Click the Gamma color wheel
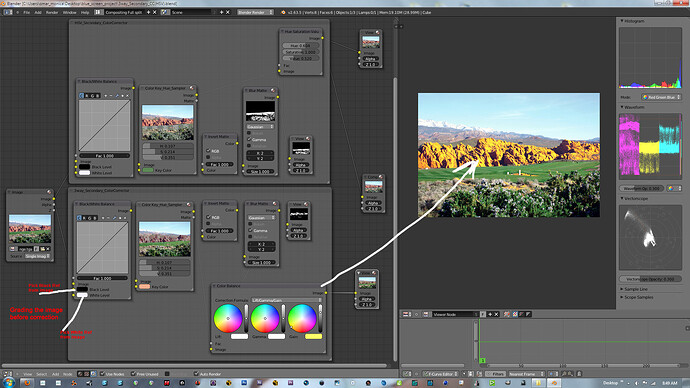 265,318
